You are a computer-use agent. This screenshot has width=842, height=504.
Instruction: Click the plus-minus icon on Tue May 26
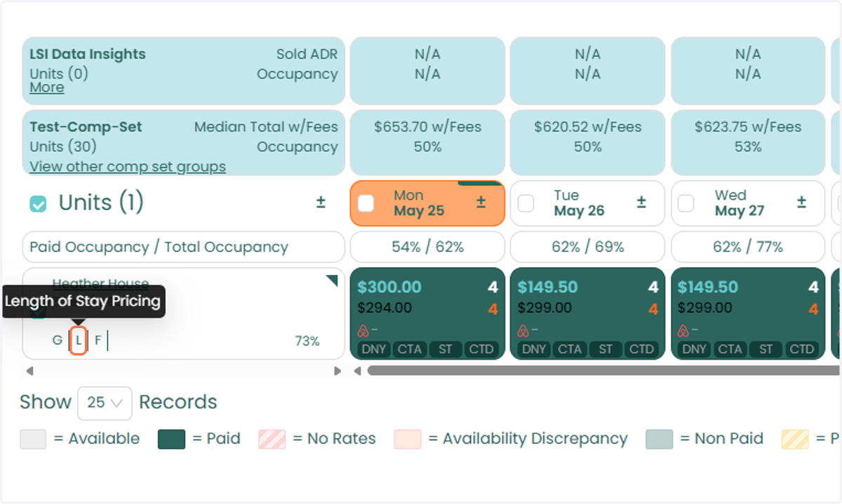(x=641, y=203)
